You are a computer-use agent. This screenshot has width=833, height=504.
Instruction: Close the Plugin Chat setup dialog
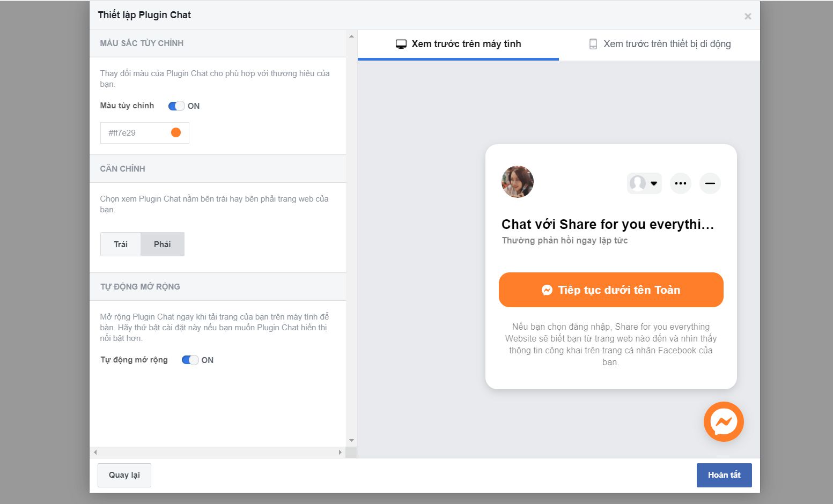pos(747,17)
